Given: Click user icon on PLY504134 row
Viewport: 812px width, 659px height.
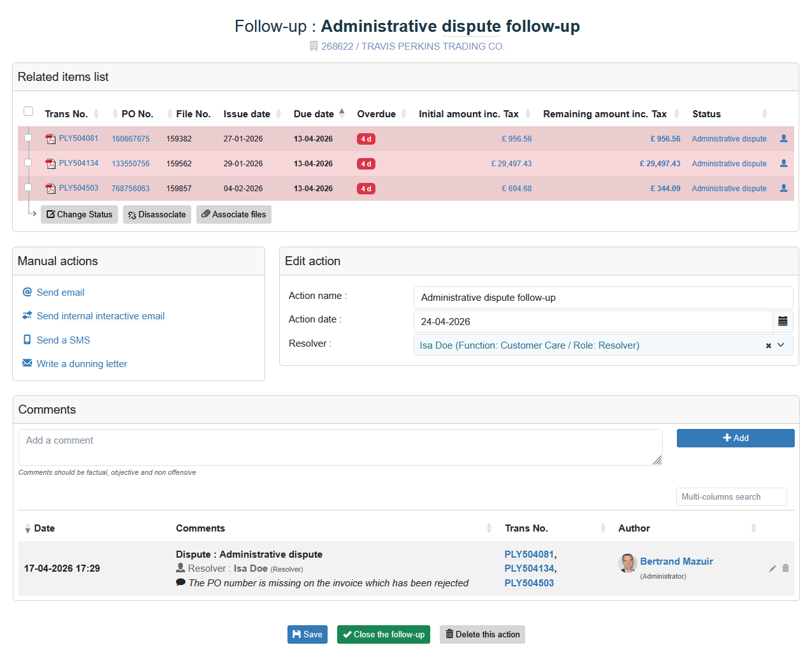Looking at the screenshot, I should click(783, 164).
